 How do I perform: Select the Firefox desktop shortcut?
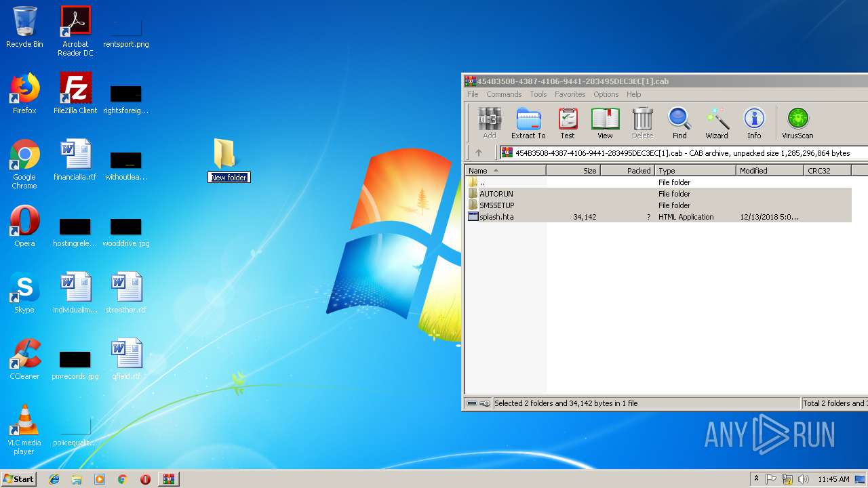coord(24,94)
